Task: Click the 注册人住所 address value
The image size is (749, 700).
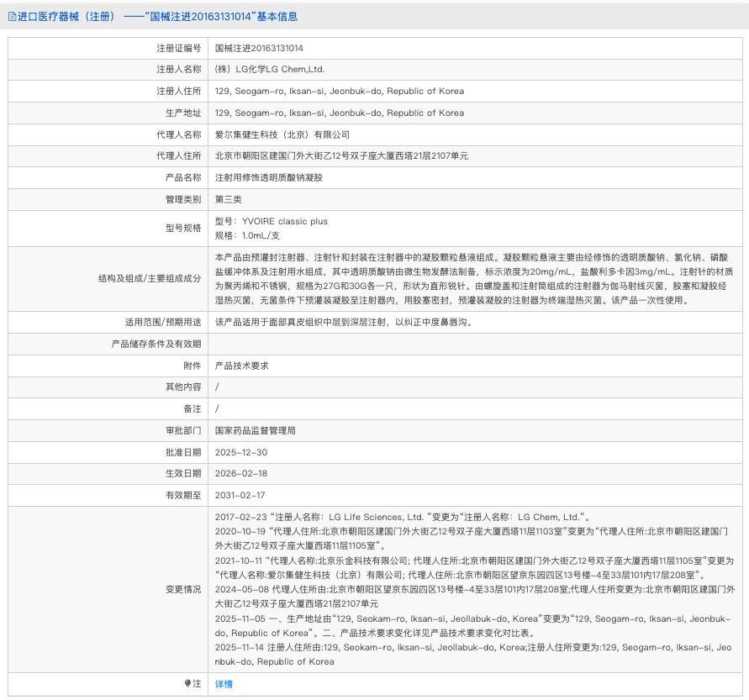Action: [339, 92]
